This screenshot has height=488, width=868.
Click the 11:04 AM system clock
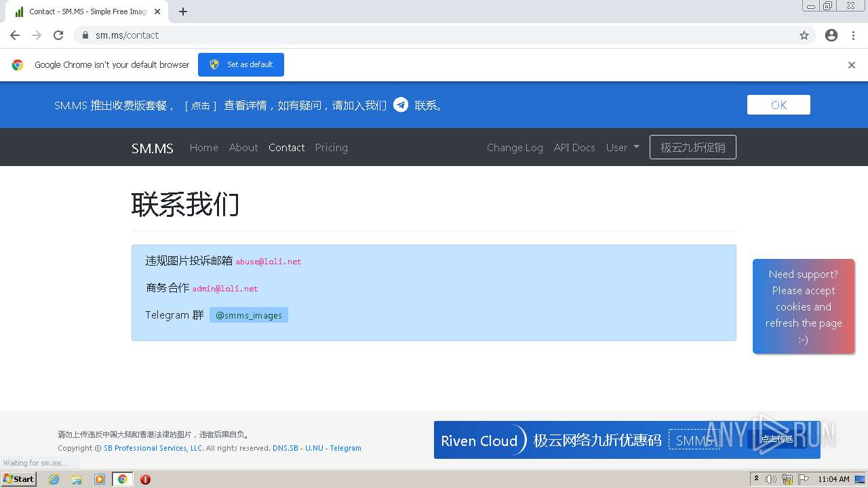click(x=833, y=479)
